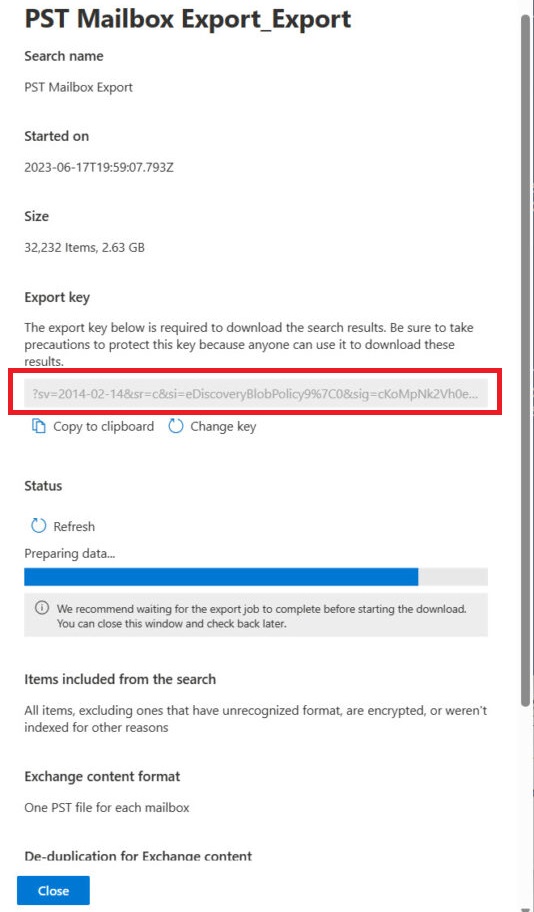This screenshot has height=912, width=534.
Task: Click the Copy to clipboard icon
Action: click(38, 426)
